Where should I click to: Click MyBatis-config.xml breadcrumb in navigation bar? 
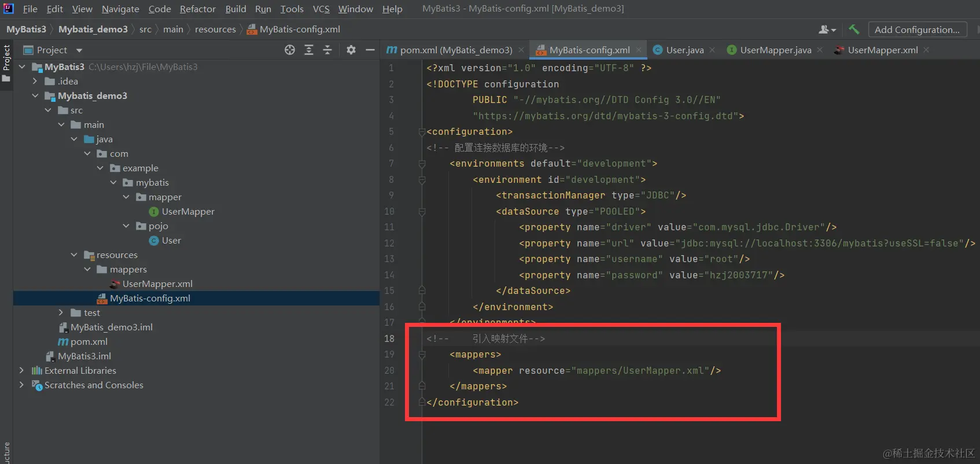click(x=293, y=29)
